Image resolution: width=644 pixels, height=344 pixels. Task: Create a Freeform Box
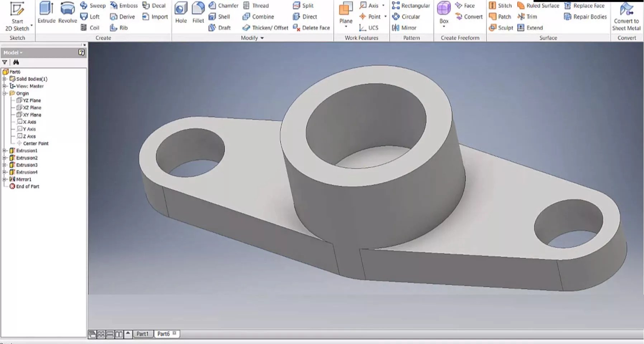tap(444, 13)
